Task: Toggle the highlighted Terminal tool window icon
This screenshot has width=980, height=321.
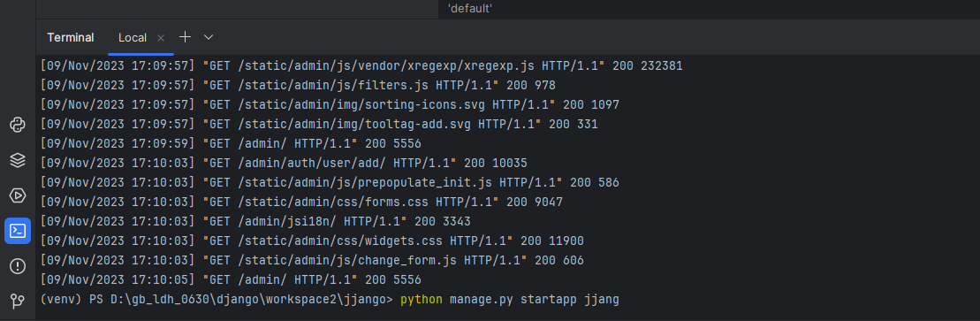Action: pyautogui.click(x=18, y=231)
